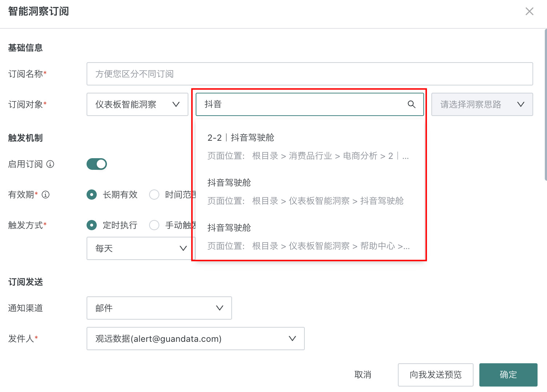Viewport: 547px width, 392px height.
Task: Select the 长期有效 radio button
Action: pos(92,195)
